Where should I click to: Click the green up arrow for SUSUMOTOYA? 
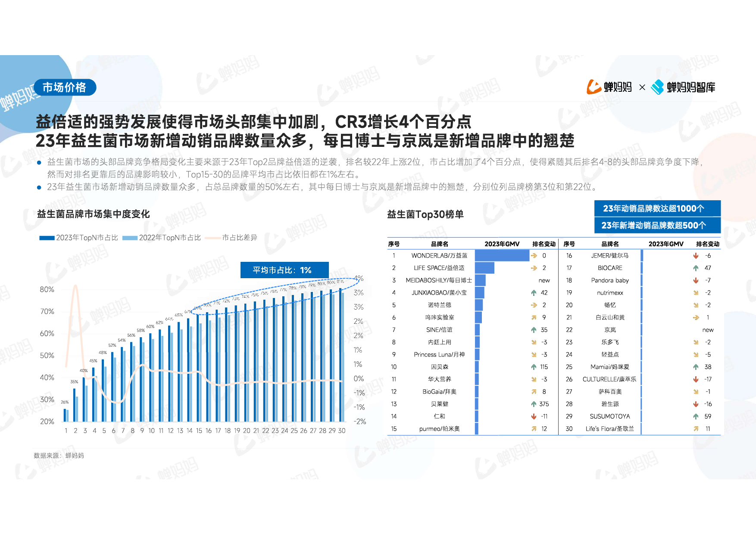[696, 416]
